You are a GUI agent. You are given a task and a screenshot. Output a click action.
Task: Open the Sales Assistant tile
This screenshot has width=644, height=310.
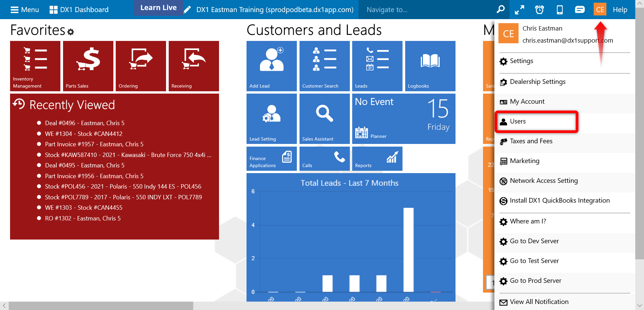pos(325,119)
